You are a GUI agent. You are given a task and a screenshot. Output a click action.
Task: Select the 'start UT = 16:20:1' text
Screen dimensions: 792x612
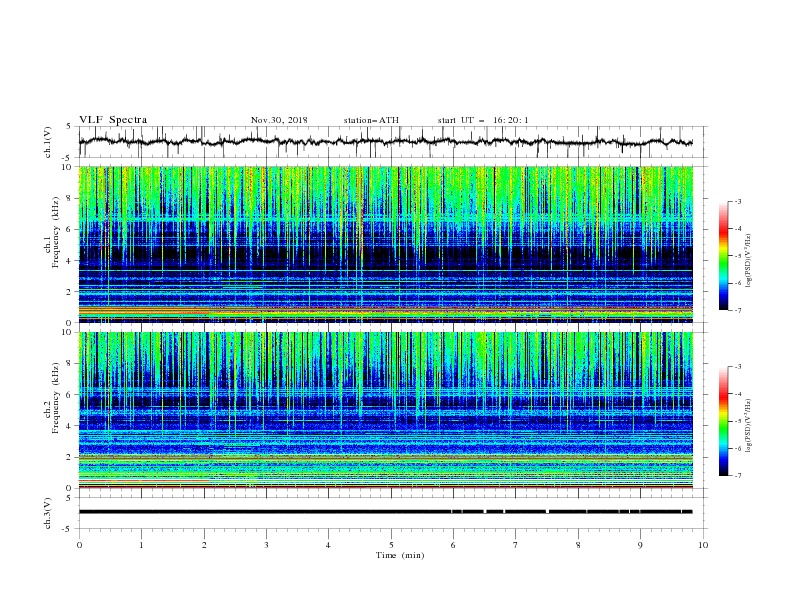(x=482, y=120)
